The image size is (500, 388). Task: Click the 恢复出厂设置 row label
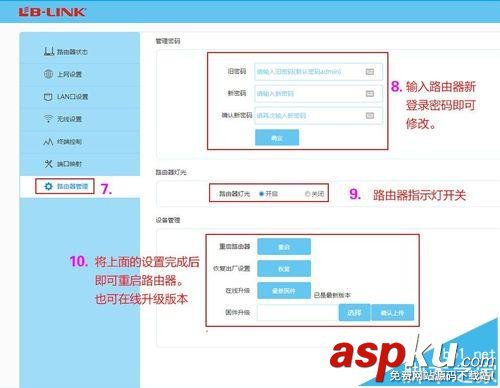[231, 269]
